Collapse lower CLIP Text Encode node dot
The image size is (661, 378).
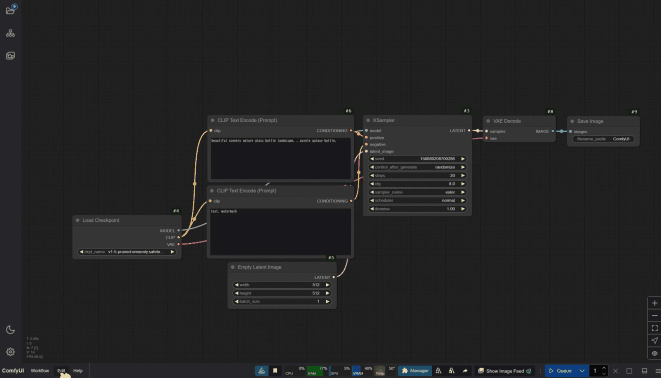212,190
